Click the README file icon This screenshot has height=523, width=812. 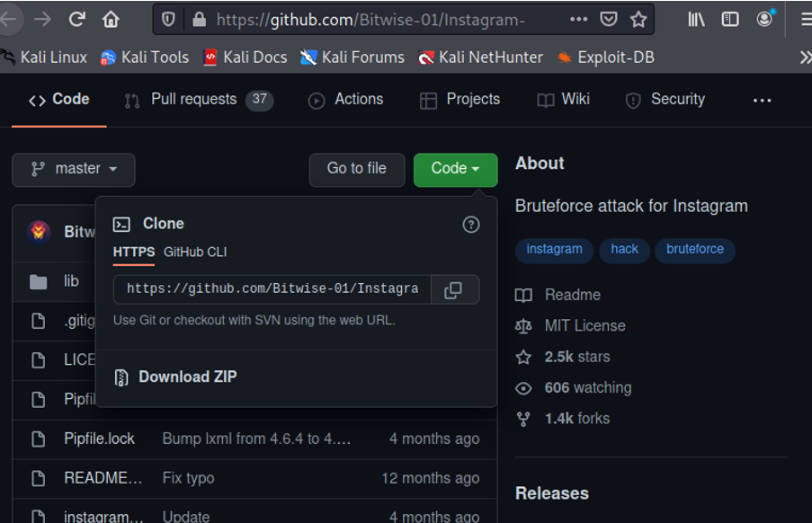pos(39,478)
